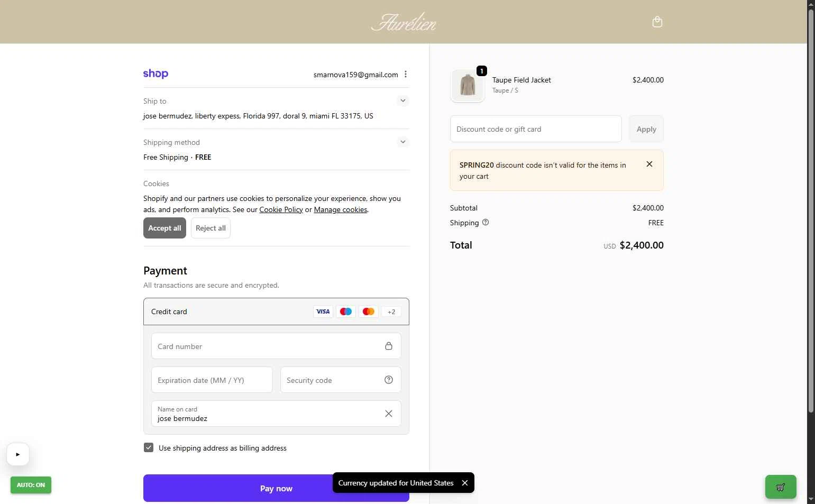Expand the Shipping method section

403,142
